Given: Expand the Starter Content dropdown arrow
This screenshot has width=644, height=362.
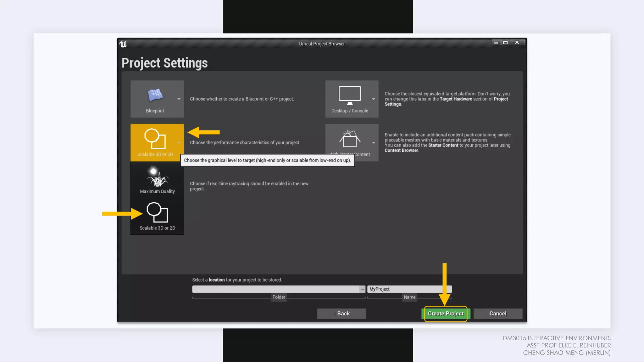Looking at the screenshot, I should pyautogui.click(x=374, y=143).
